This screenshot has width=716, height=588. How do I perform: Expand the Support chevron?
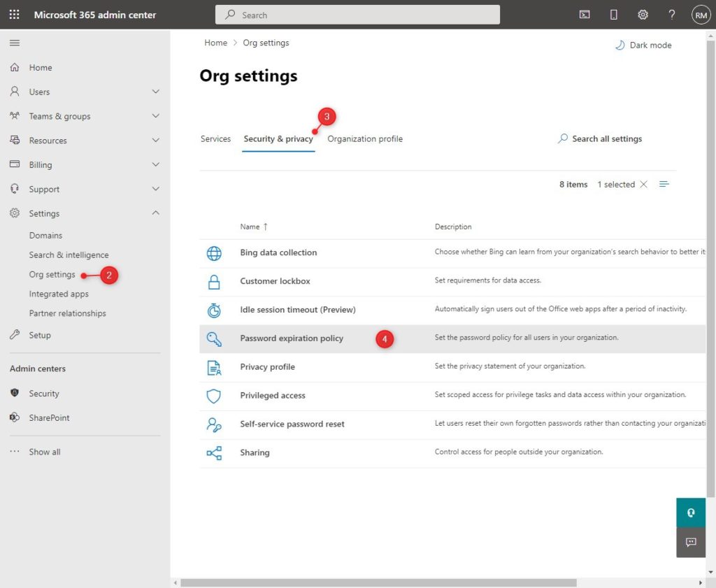156,188
